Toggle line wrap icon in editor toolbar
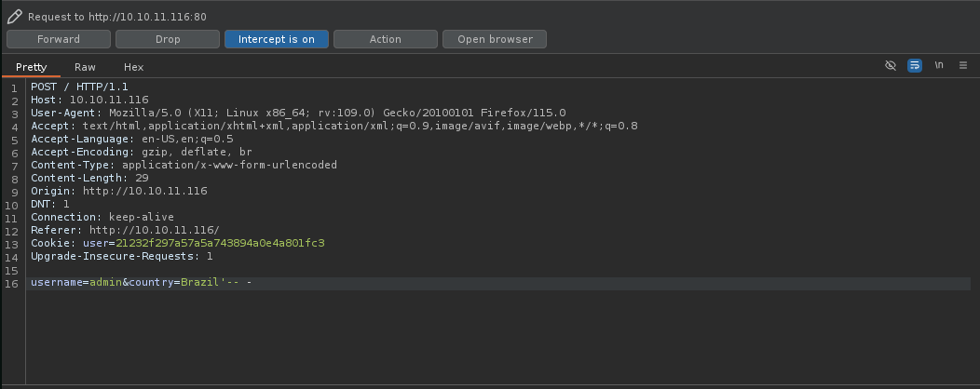Image resolution: width=980 pixels, height=389 pixels. coord(915,65)
